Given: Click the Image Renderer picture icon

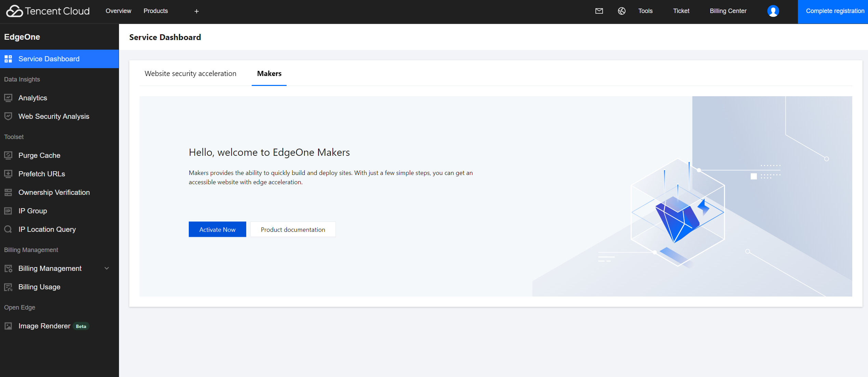Looking at the screenshot, I should click(x=8, y=326).
